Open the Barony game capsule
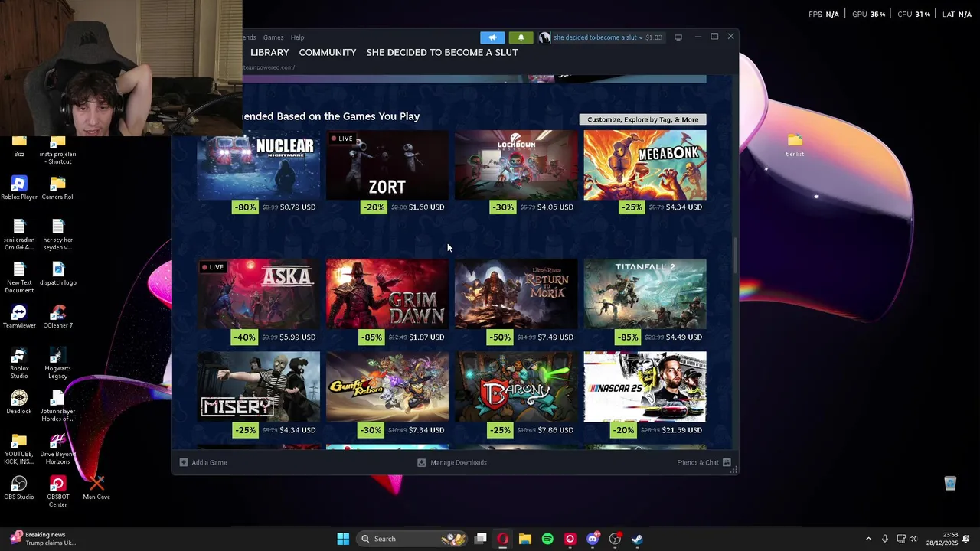The height and width of the screenshot is (551, 980). point(516,386)
